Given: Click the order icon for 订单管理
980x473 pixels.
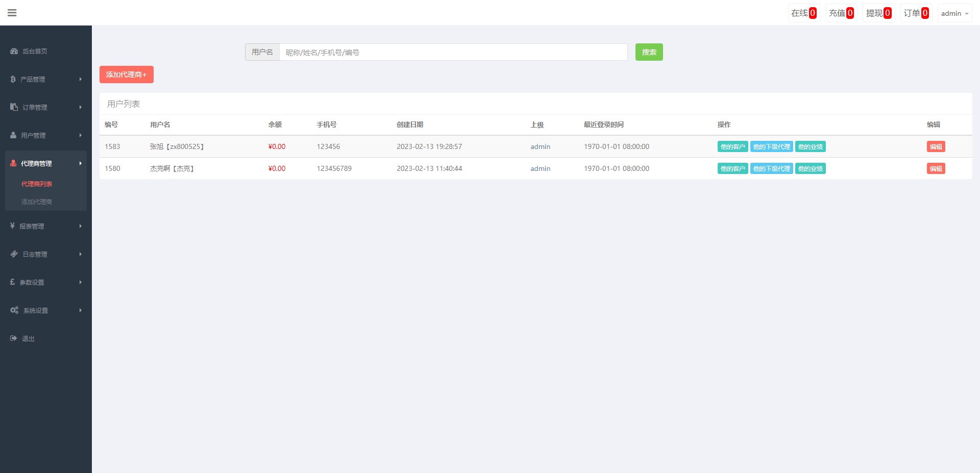Looking at the screenshot, I should tap(14, 107).
